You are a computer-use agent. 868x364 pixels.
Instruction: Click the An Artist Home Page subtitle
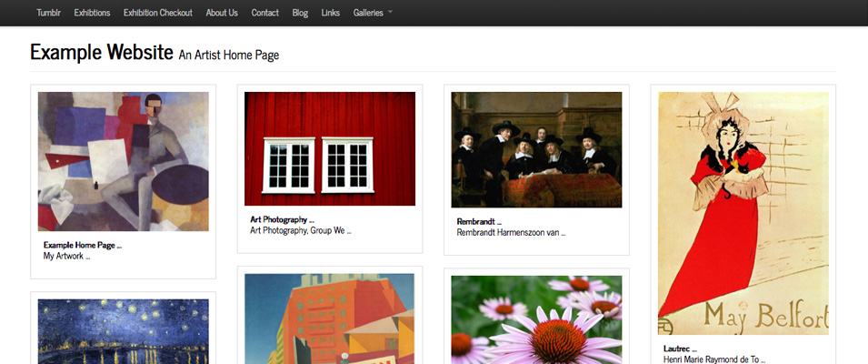click(x=229, y=55)
